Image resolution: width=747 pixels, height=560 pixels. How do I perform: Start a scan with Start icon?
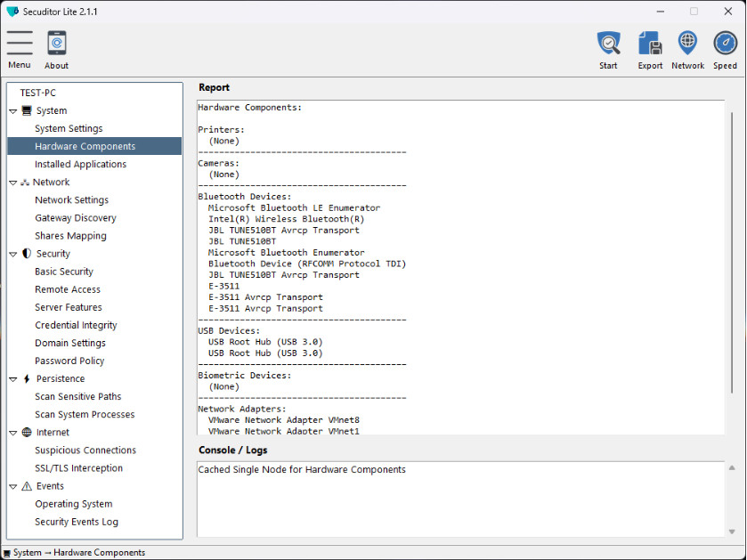click(x=608, y=44)
